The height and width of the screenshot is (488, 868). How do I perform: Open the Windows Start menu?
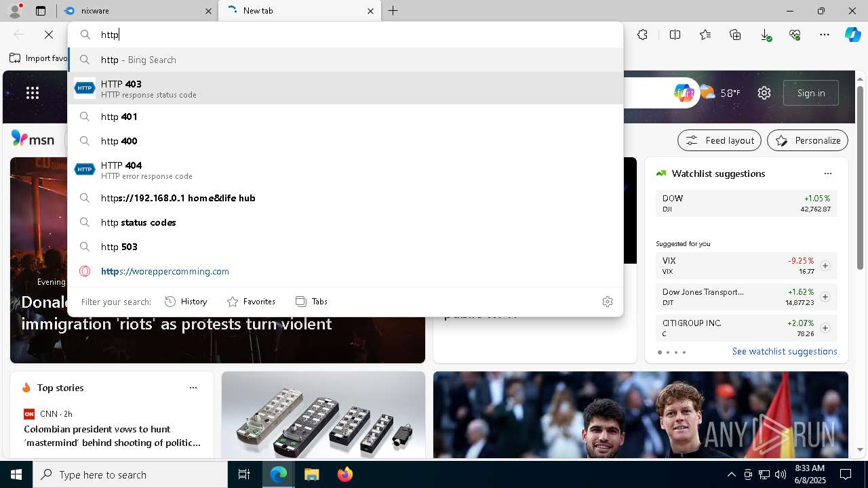click(x=16, y=474)
